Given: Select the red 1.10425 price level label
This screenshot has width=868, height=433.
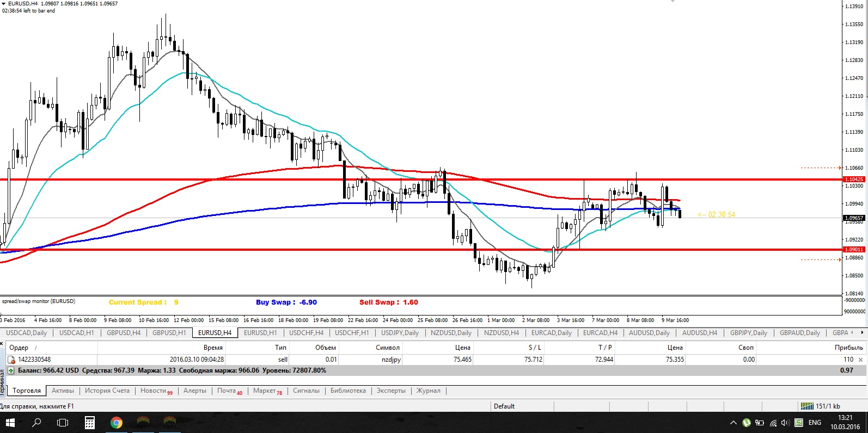Looking at the screenshot, I should 854,179.
